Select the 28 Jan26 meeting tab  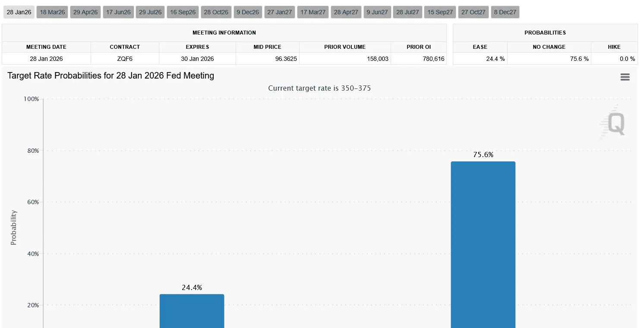coord(19,12)
